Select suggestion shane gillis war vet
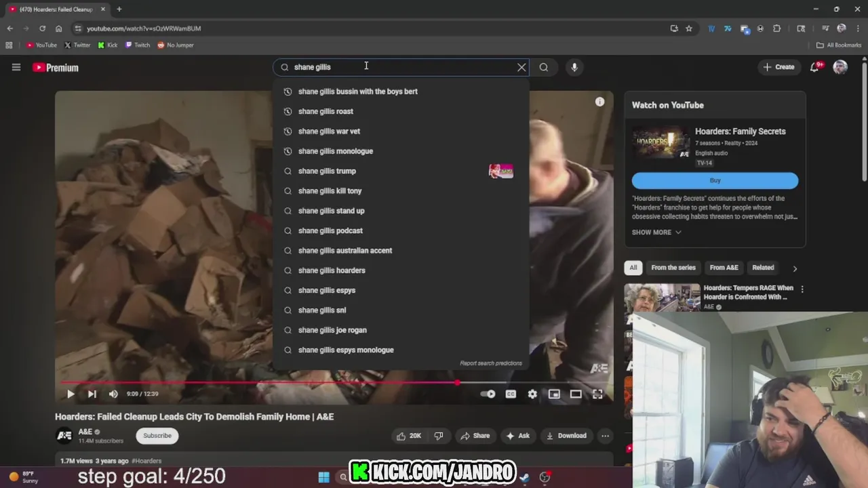The height and width of the screenshot is (488, 868). (x=401, y=131)
